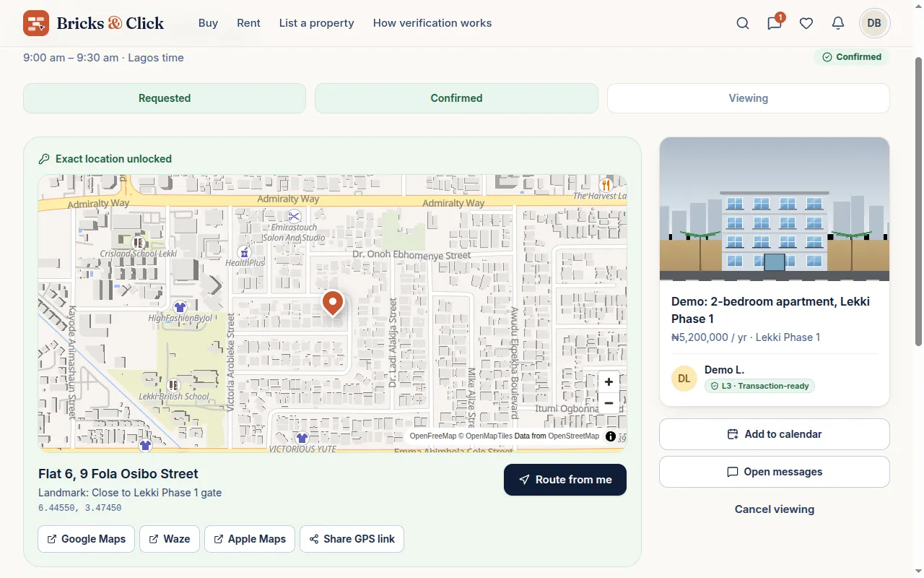Click the HealthPlus pharmacy map icon
Viewport: 924px width, 578px height.
[x=244, y=252]
